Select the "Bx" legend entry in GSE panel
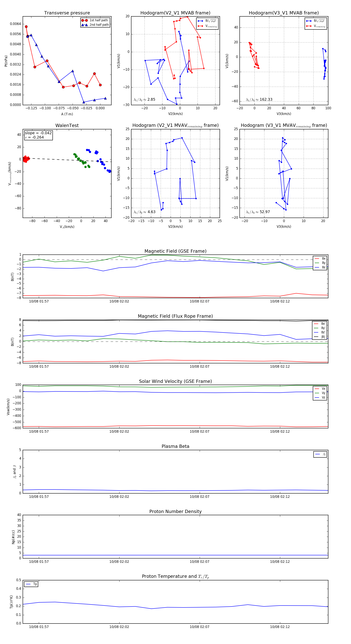Image resolution: width=351 pixels, height=644 pixels. 320,259
